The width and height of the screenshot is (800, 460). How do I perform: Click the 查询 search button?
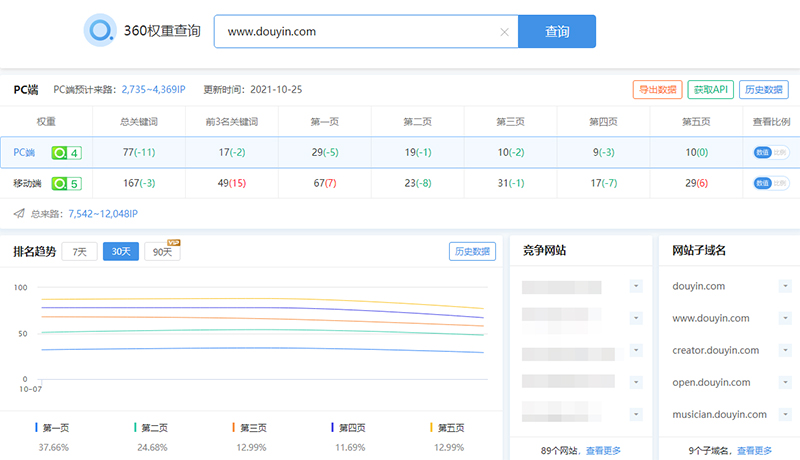pos(557,32)
